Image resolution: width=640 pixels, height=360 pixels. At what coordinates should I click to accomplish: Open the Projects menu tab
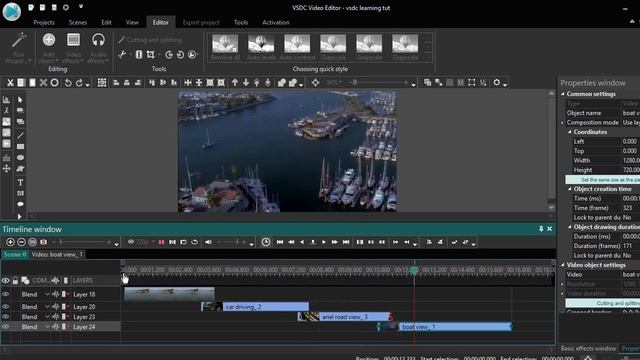coord(44,22)
